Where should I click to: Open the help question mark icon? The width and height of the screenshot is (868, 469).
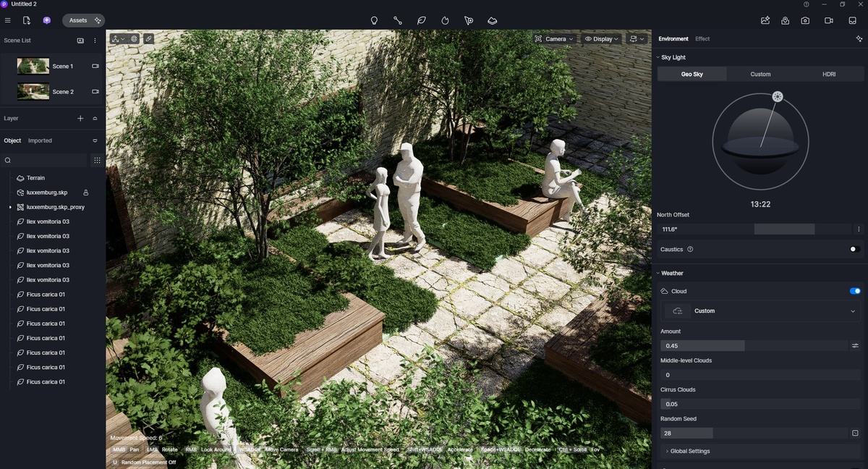(x=807, y=4)
